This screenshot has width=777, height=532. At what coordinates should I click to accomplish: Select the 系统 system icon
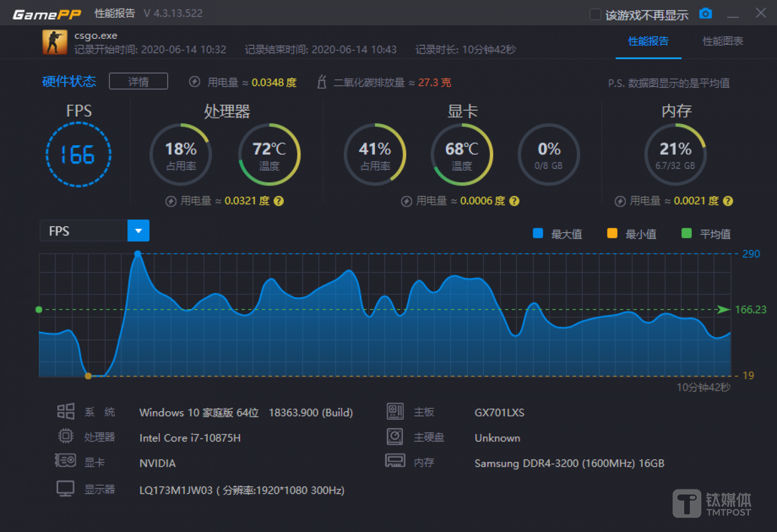(65, 411)
